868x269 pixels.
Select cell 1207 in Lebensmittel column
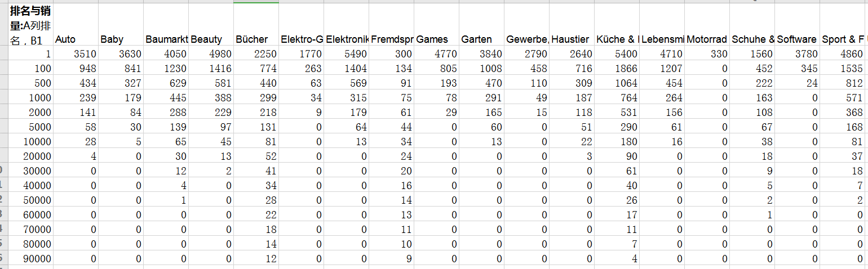[x=662, y=69]
